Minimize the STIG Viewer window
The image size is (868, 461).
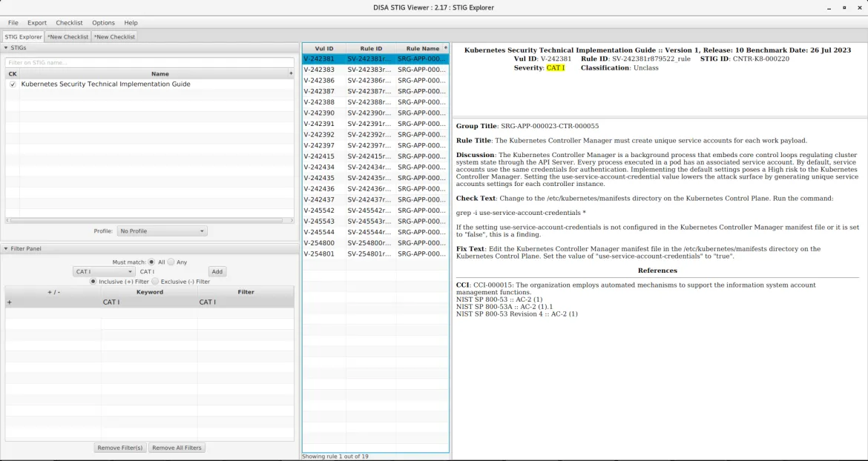point(829,7)
